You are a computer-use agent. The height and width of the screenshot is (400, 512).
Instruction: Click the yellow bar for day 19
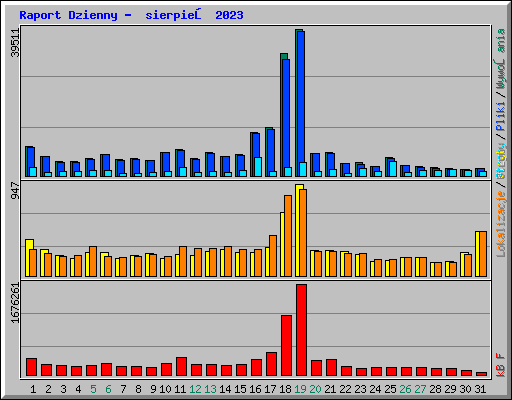click(x=298, y=230)
